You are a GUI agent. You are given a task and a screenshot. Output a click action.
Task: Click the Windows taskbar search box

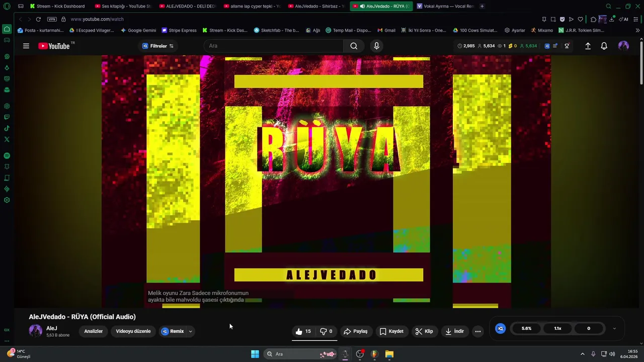[x=300, y=354]
